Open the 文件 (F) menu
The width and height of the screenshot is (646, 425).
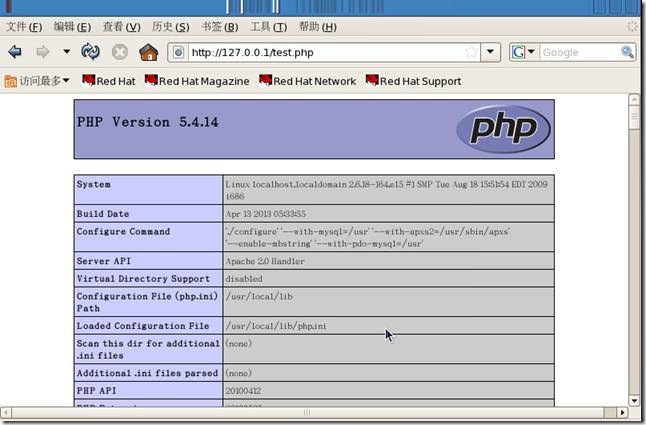point(24,27)
